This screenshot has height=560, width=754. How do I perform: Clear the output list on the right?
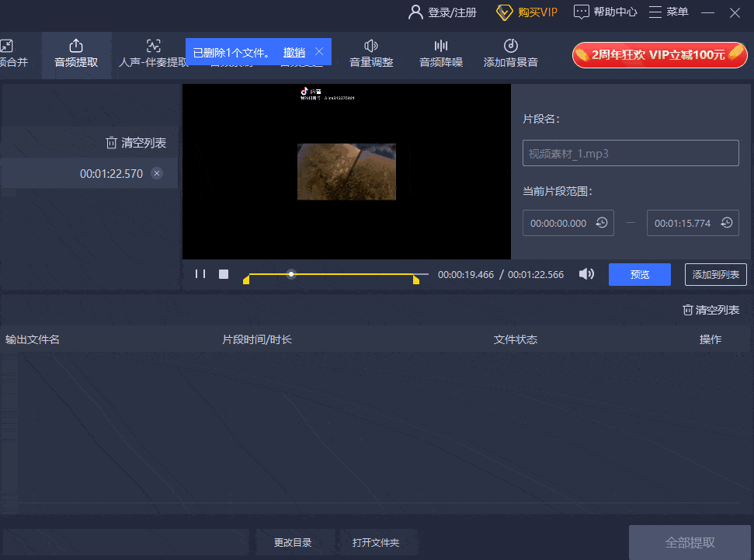[x=711, y=310]
